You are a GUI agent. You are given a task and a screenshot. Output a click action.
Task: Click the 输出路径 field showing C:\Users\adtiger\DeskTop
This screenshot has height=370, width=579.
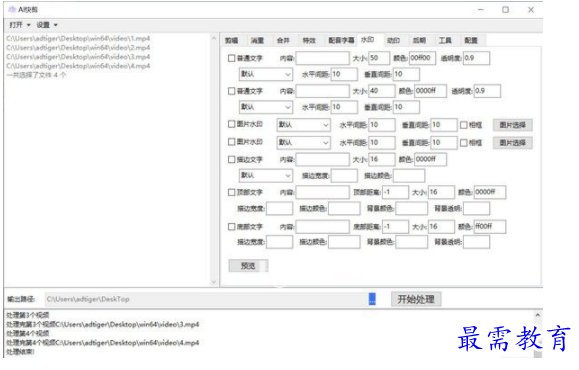(207, 299)
